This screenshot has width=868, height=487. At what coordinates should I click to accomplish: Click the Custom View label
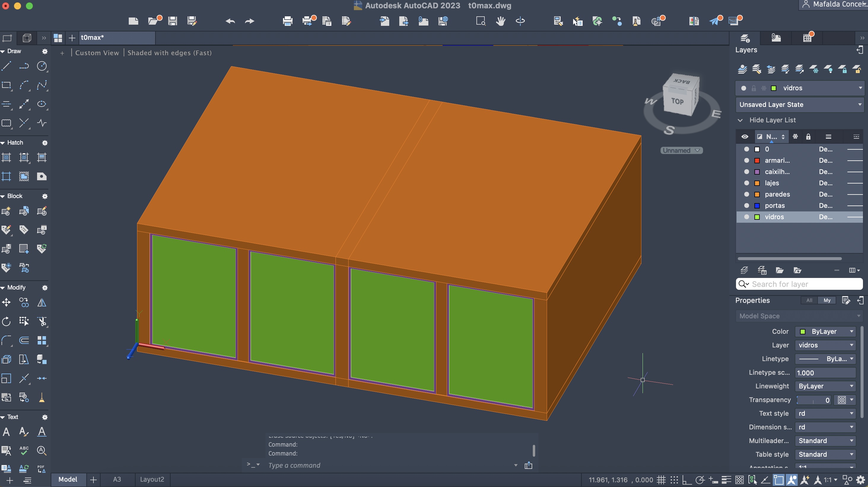click(x=97, y=53)
